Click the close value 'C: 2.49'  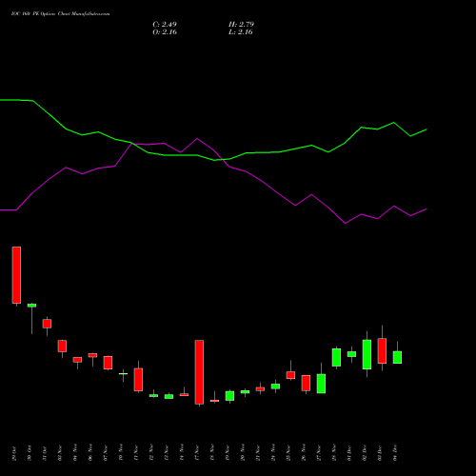click(165, 24)
